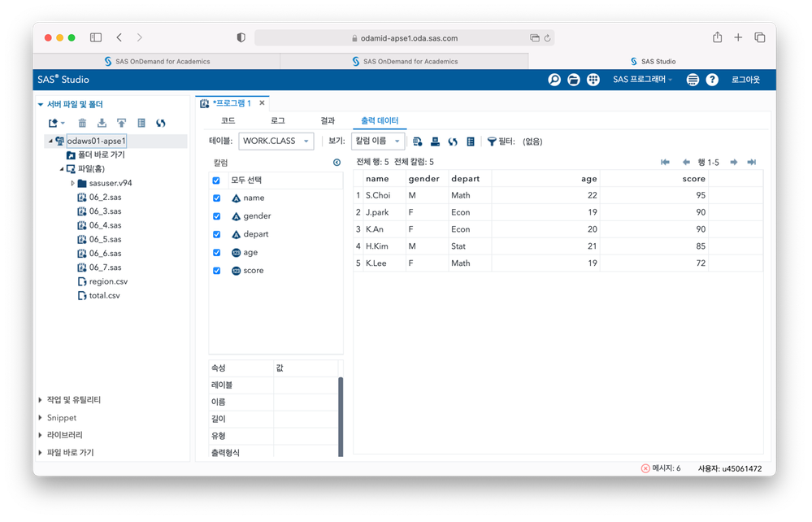
Task: Switch to the 코드 tab
Action: [x=228, y=120]
